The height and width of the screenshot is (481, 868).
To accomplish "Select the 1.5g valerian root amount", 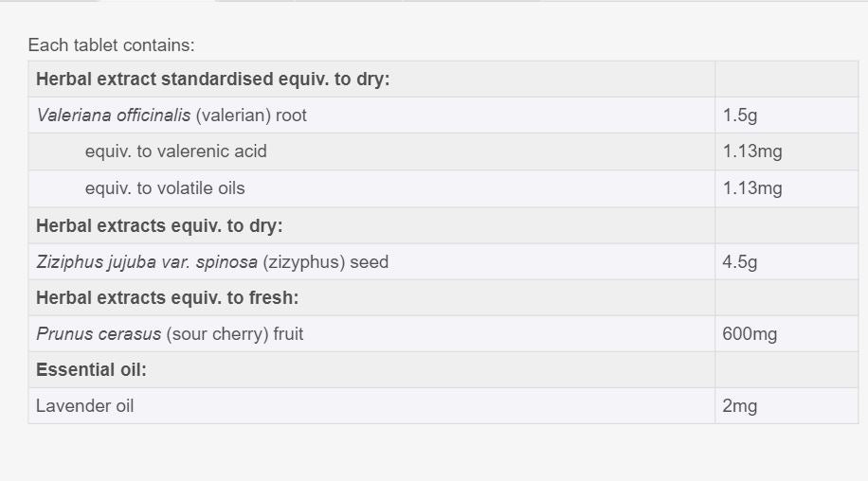I will tap(740, 116).
